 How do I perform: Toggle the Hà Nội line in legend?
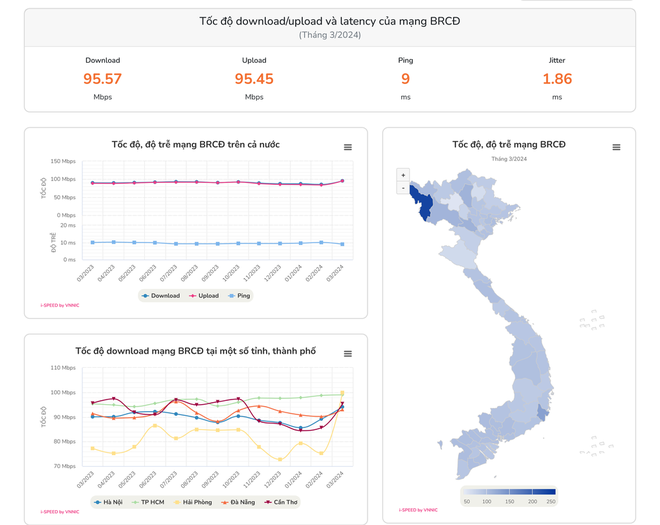[108, 502]
